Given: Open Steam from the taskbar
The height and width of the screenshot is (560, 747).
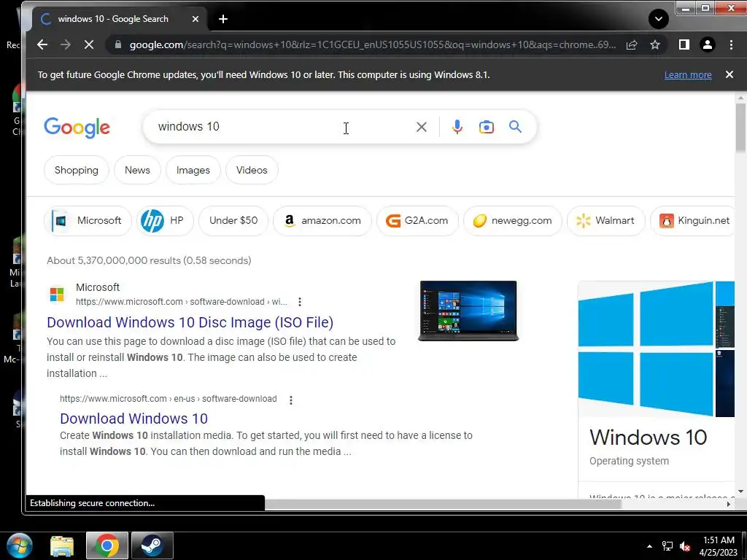Looking at the screenshot, I should [152, 545].
